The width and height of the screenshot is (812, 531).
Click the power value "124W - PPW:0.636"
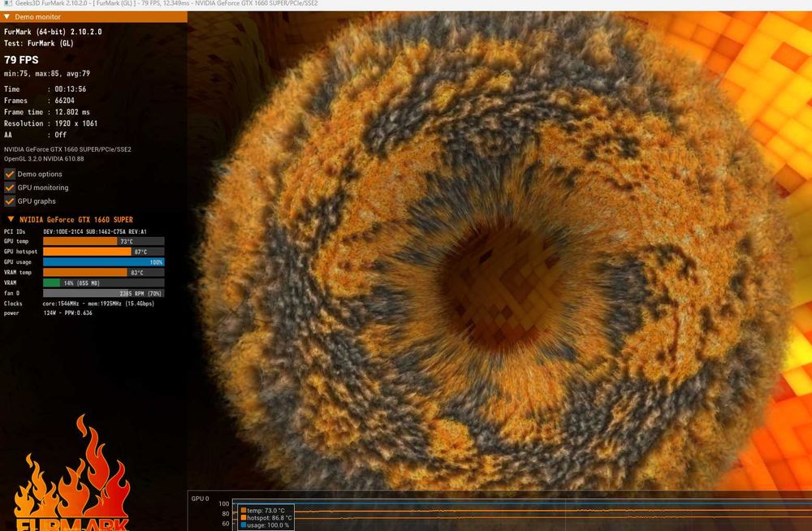pyautogui.click(x=68, y=313)
